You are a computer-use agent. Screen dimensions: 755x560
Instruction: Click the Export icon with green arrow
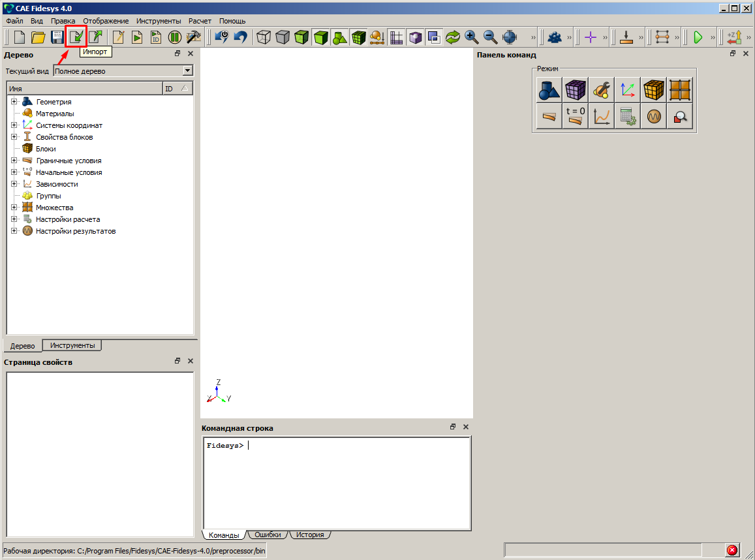95,37
